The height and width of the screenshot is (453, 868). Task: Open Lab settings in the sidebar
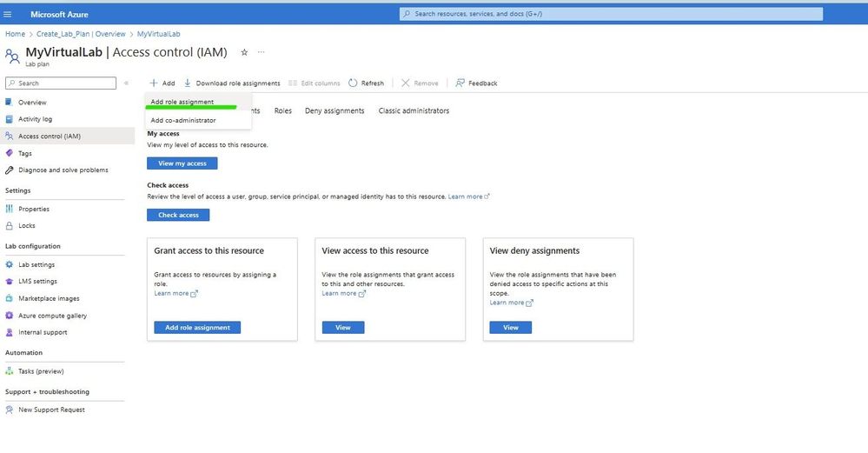(x=36, y=264)
